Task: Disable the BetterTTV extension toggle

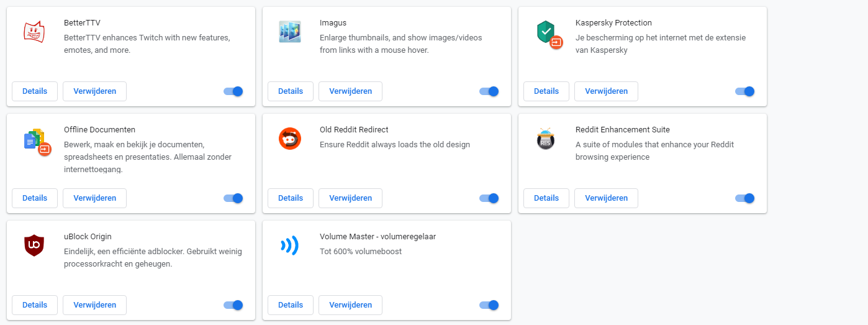Action: click(x=233, y=91)
